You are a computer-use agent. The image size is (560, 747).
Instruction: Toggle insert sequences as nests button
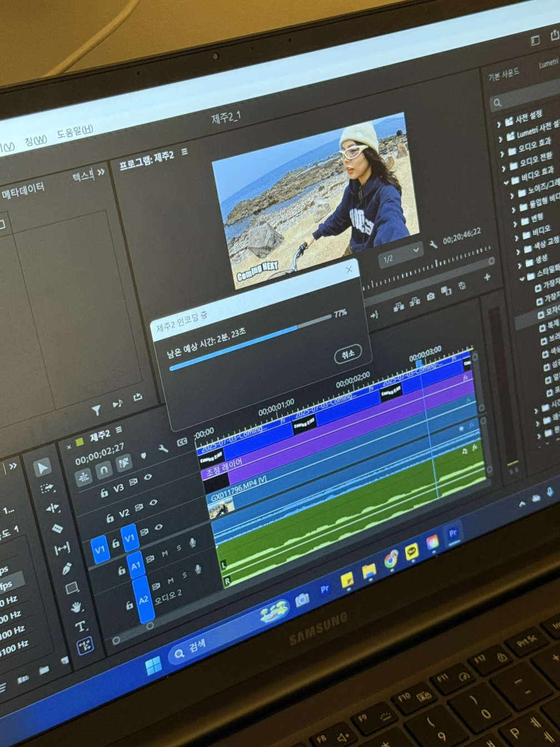point(83,477)
